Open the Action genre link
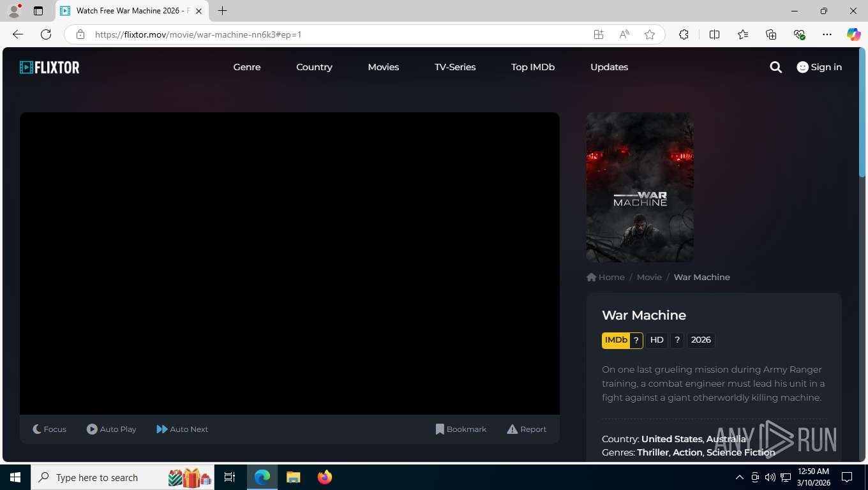The image size is (868, 490). [687, 452]
